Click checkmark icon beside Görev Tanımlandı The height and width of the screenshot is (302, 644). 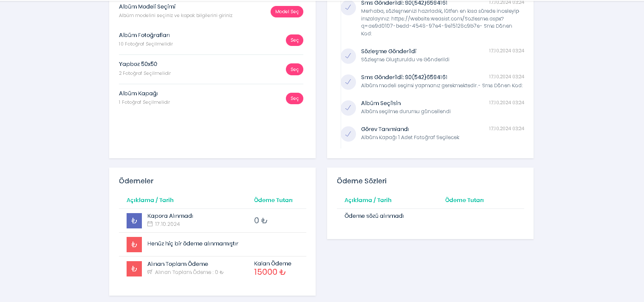(x=348, y=134)
